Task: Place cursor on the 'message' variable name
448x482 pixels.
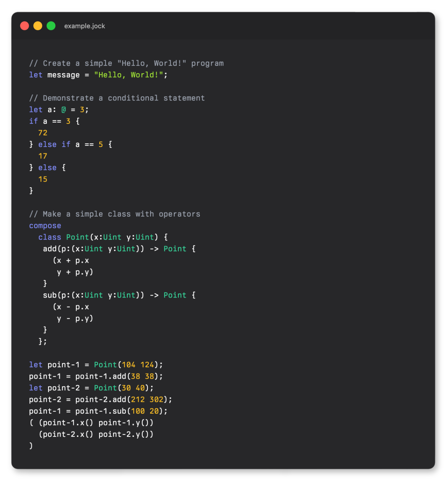Action: 63,75
